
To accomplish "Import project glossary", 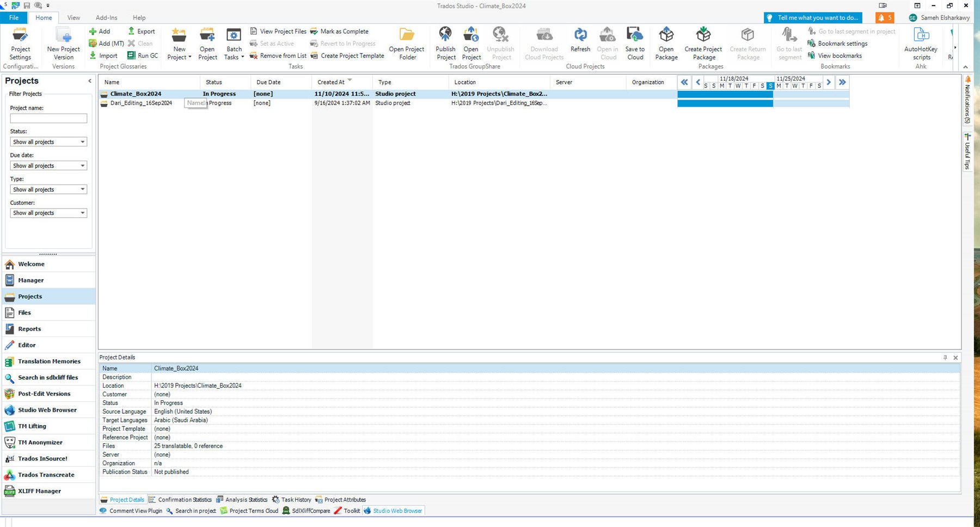I will click(103, 56).
